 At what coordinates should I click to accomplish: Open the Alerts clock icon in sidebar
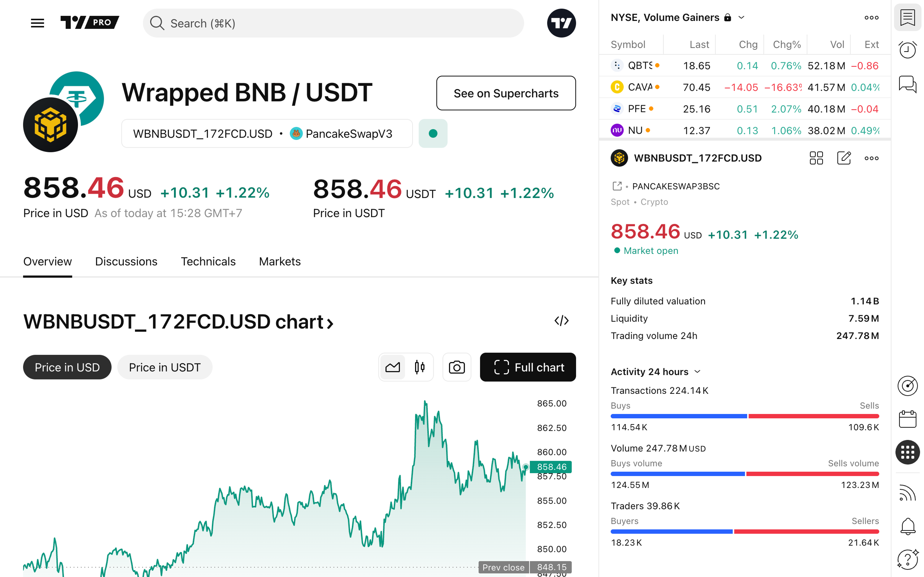tap(907, 50)
